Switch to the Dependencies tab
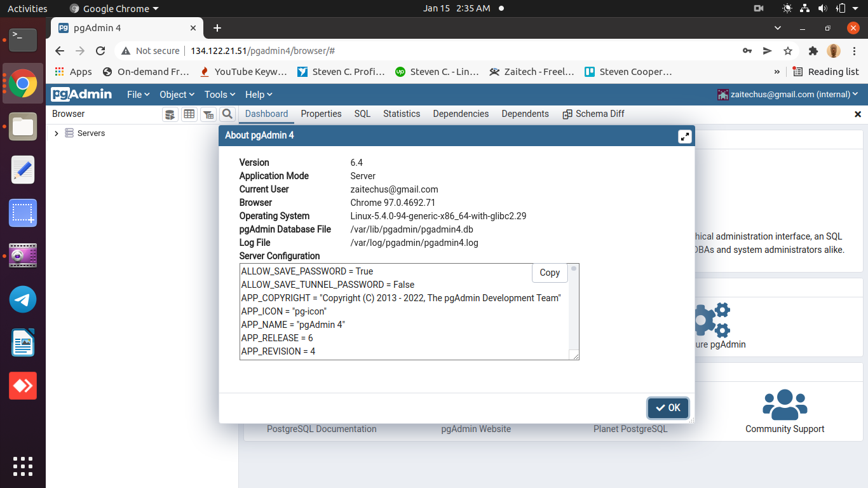 point(461,114)
